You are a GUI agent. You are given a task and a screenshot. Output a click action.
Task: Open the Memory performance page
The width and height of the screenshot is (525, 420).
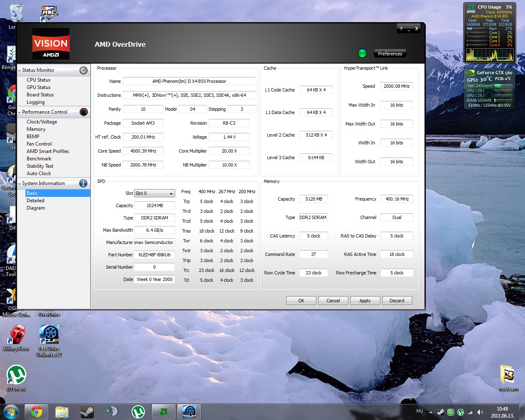(36, 129)
